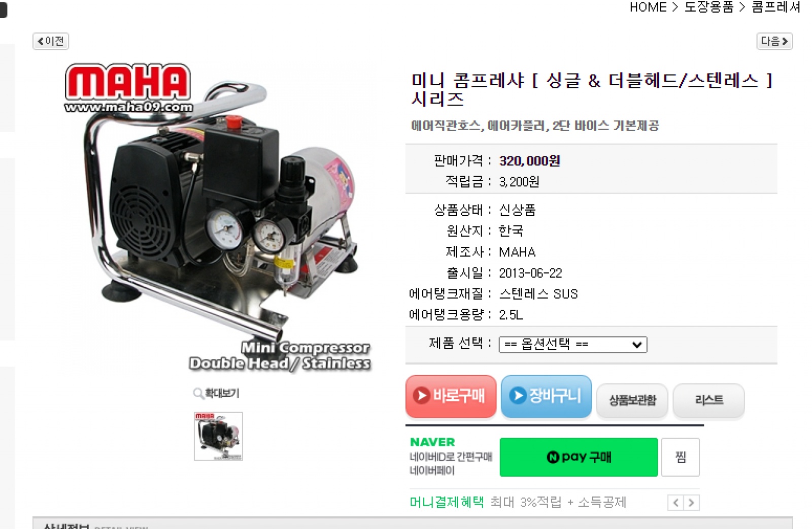Open 머니결제혜택 benefit link
The image size is (812, 529).
[447, 503]
